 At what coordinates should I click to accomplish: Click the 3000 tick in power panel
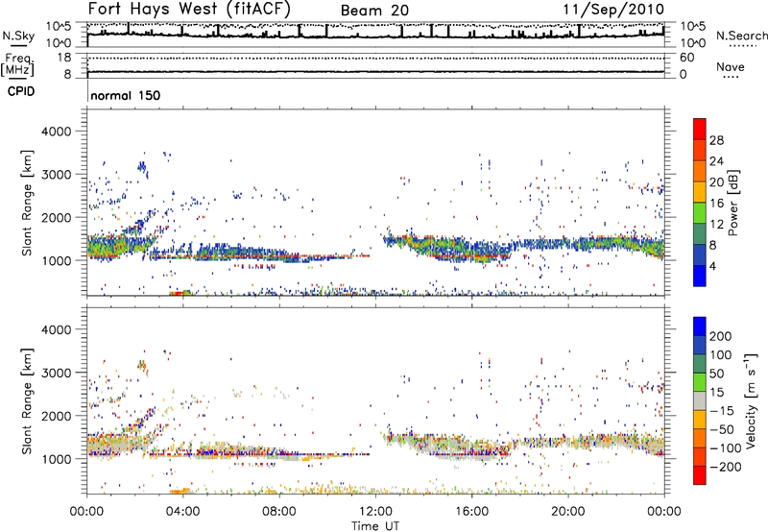pos(57,175)
